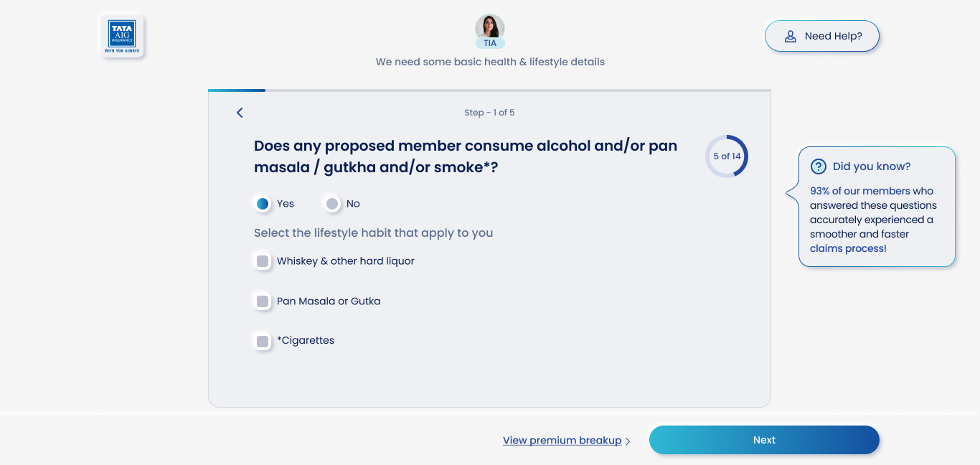Tick the Cigarettes checkbox
Screen dimensions: 980x465
(263, 341)
